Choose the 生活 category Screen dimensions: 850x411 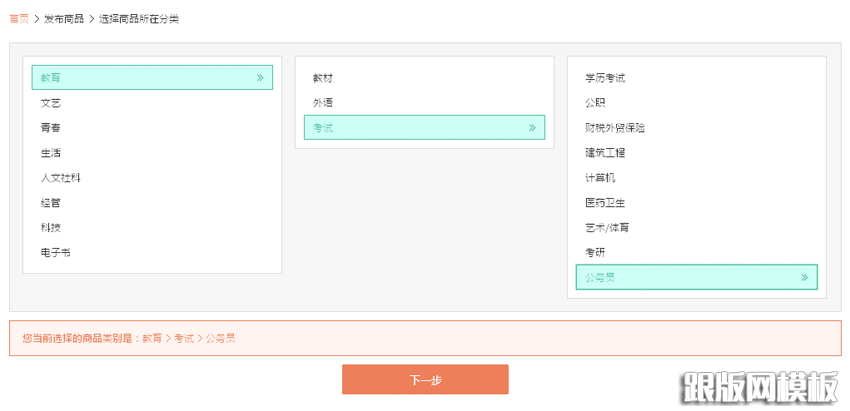(x=51, y=153)
